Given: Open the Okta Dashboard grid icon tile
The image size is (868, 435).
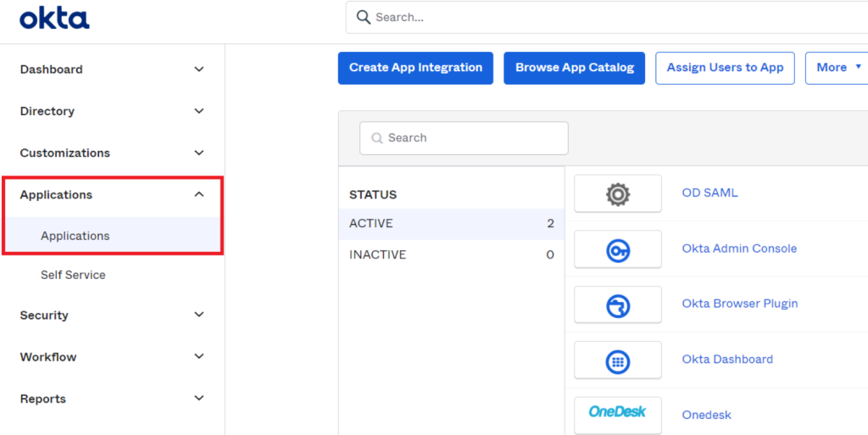Looking at the screenshot, I should pos(618,360).
